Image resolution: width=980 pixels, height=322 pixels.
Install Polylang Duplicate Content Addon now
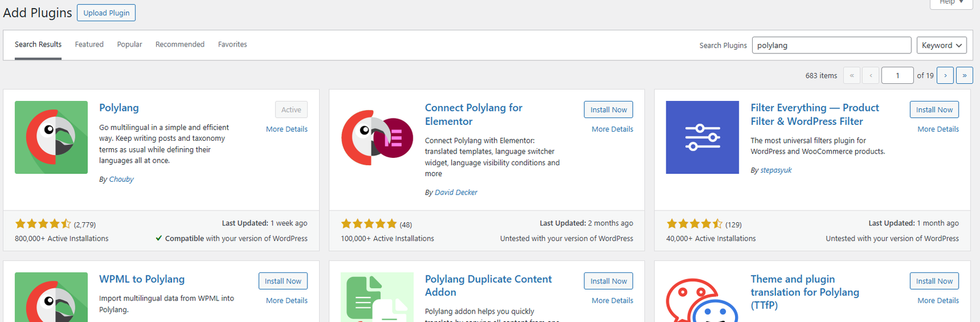click(609, 281)
